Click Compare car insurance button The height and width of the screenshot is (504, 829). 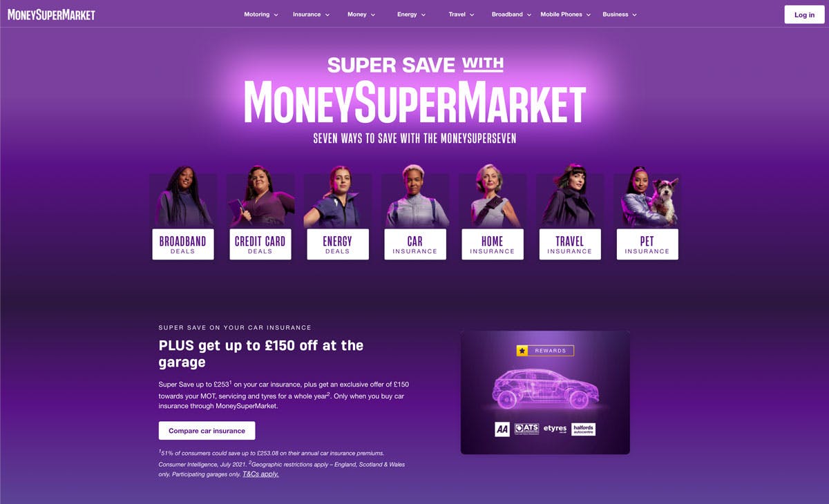tap(207, 431)
